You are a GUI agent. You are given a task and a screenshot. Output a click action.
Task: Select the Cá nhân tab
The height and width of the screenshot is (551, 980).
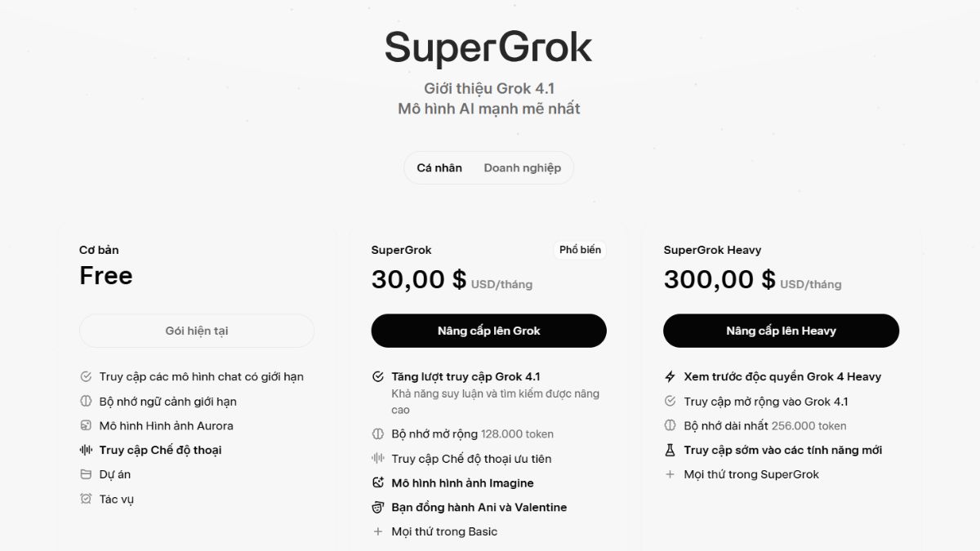click(x=438, y=167)
